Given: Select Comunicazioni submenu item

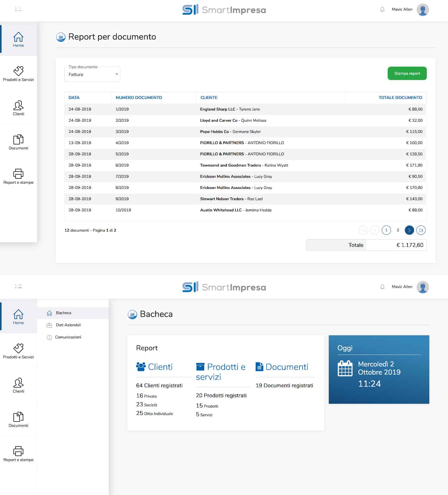Looking at the screenshot, I should pos(73,337).
